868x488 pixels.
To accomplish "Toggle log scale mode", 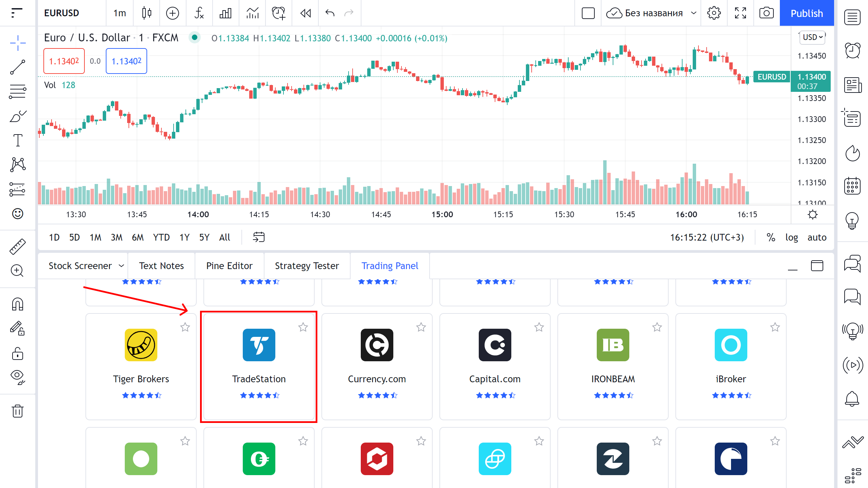I will click(x=791, y=237).
